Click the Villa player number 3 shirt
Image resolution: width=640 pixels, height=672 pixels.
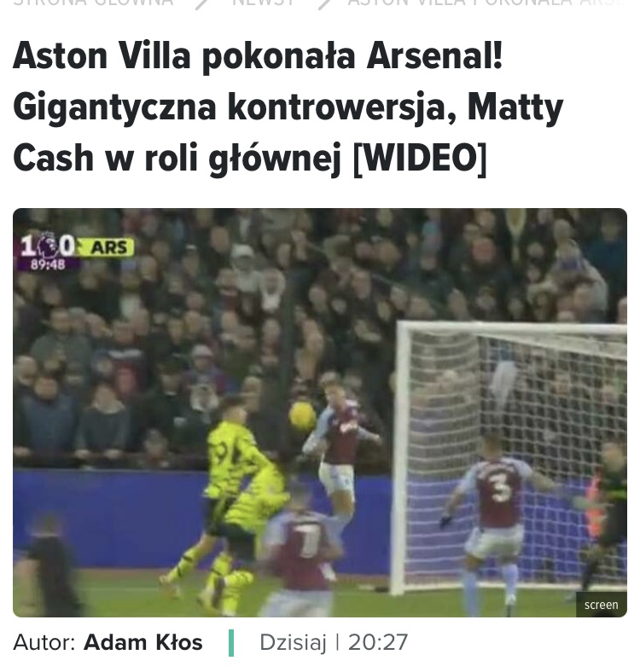(499, 493)
